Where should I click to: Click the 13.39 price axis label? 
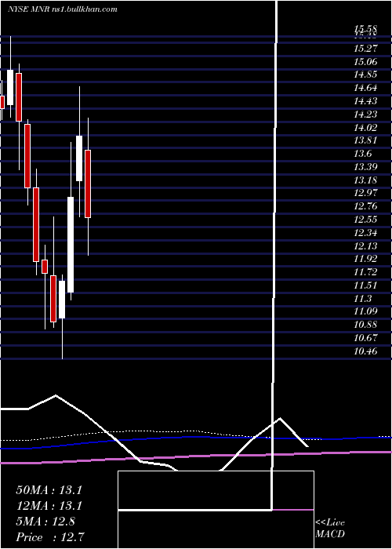click(x=365, y=166)
